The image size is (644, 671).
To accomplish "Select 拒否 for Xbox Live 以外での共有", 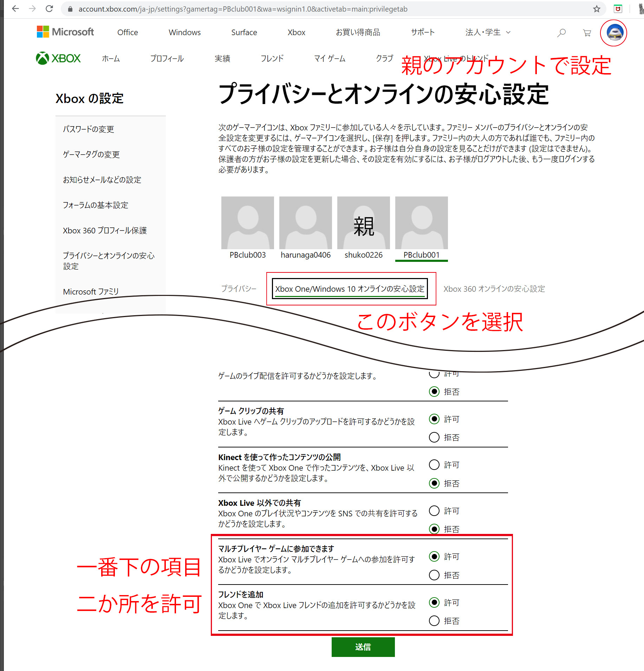I will (x=434, y=529).
